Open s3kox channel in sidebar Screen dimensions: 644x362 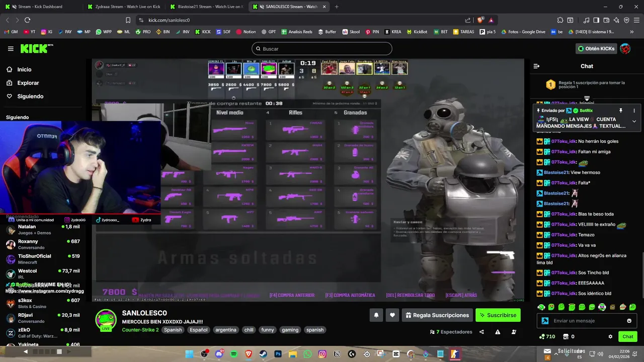click(x=43, y=303)
